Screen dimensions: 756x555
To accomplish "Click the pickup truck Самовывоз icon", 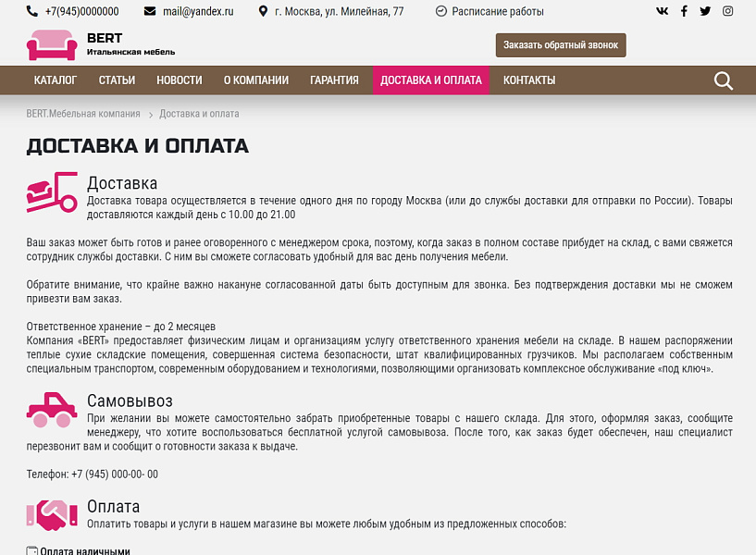I will (x=51, y=410).
